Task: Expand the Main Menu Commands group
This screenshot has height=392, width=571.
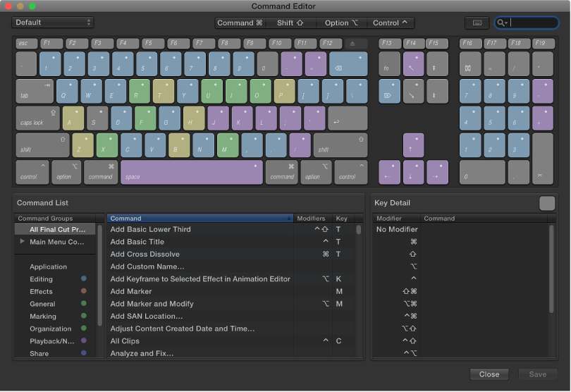Action: click(23, 242)
